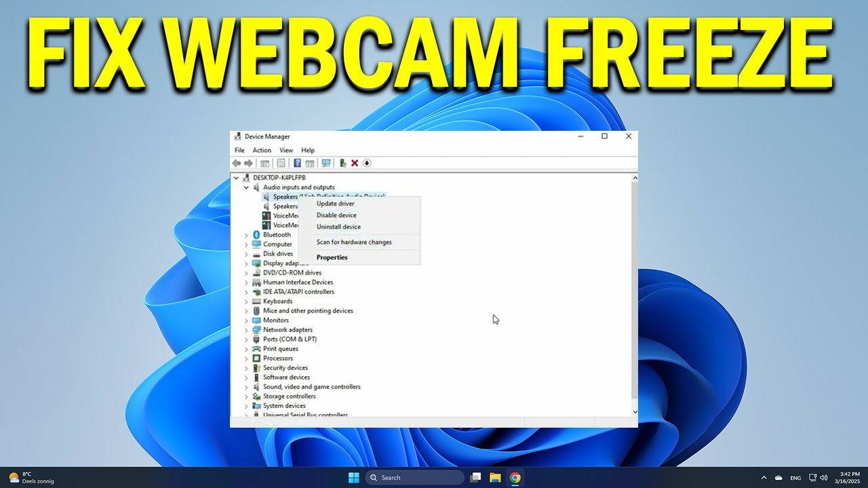Open the Windows Start menu
Viewport: 868px width, 488px height.
[353, 478]
